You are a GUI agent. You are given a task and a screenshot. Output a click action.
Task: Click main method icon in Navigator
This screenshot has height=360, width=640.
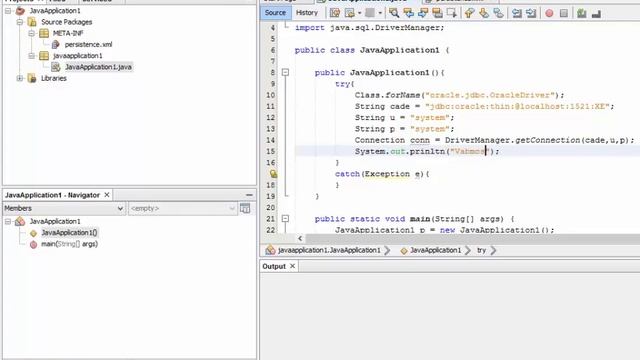tap(33, 244)
